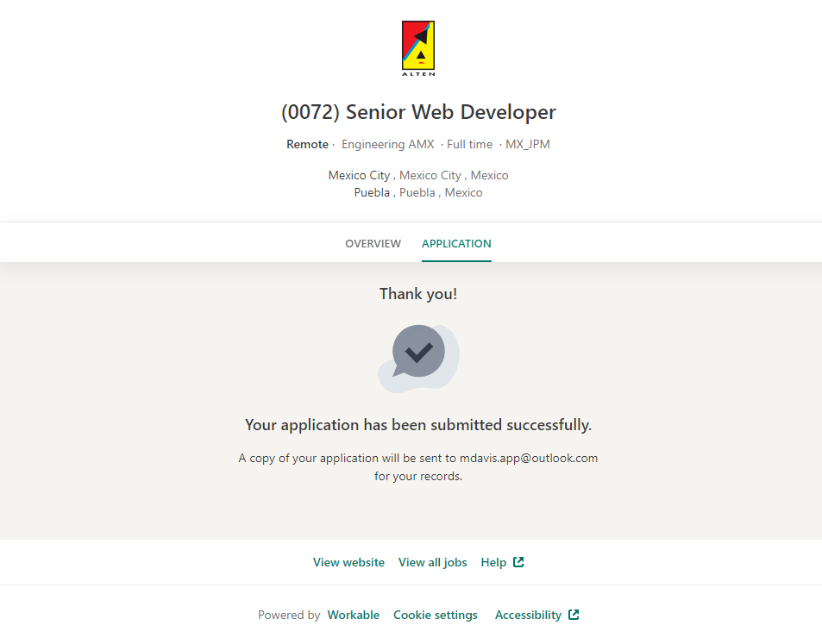Visit the Workable link in footer

pyautogui.click(x=353, y=615)
